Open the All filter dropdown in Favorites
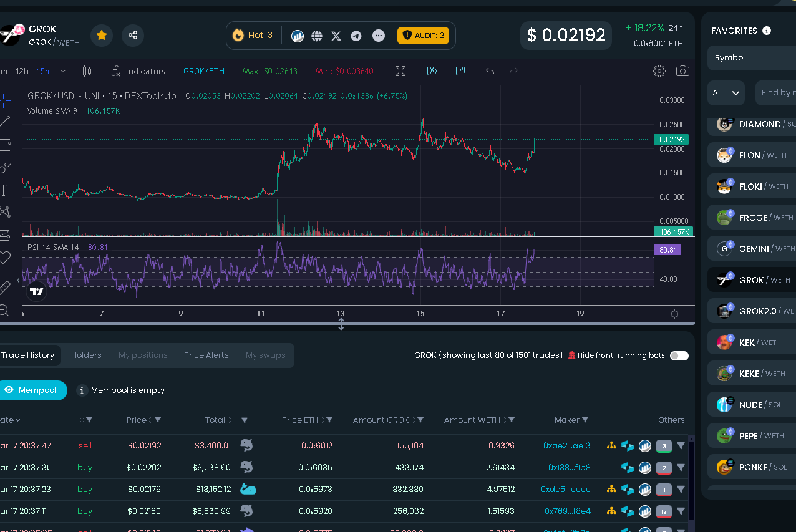Image resolution: width=796 pixels, height=532 pixels. 726,93
